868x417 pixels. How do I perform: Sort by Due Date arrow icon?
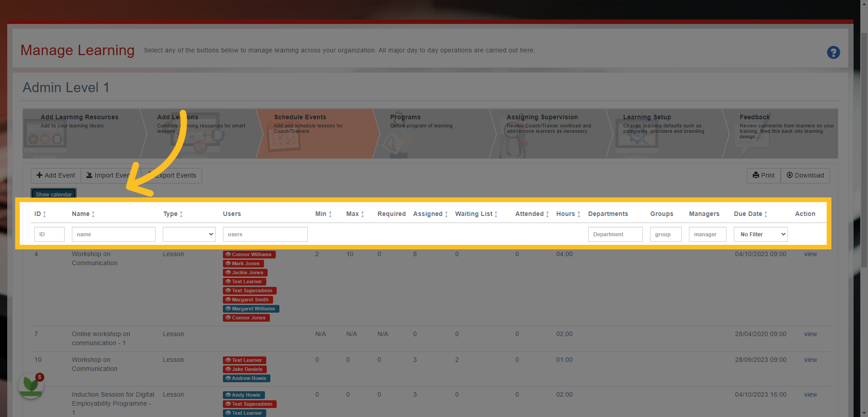pos(766,214)
